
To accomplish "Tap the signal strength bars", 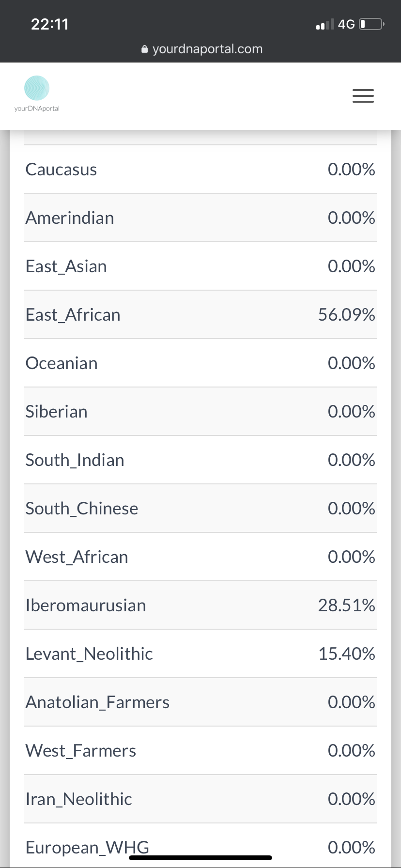I will [324, 24].
